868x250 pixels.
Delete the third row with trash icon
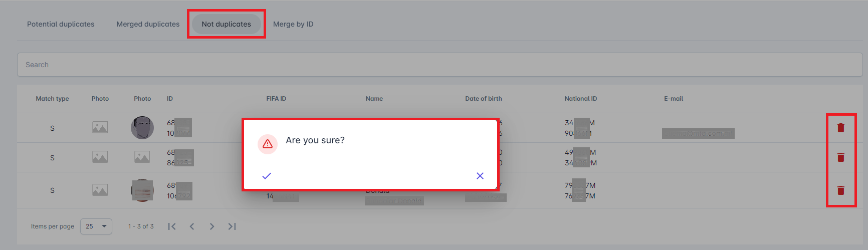(x=840, y=190)
